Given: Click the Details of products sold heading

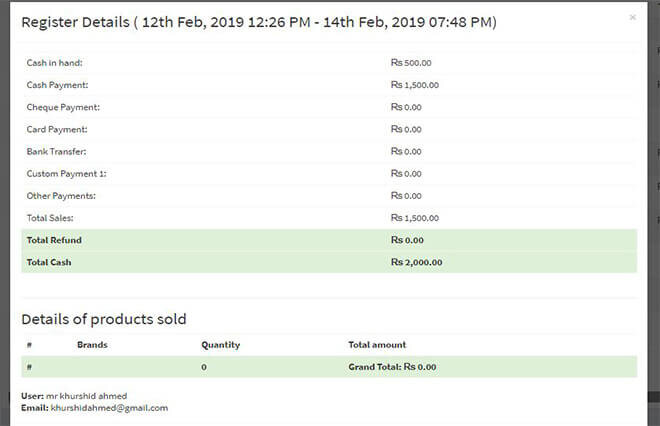Looking at the screenshot, I should (104, 319).
